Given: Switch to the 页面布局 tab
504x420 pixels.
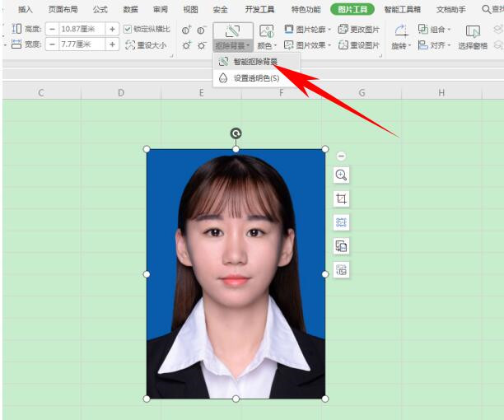Looking at the screenshot, I should point(63,10).
